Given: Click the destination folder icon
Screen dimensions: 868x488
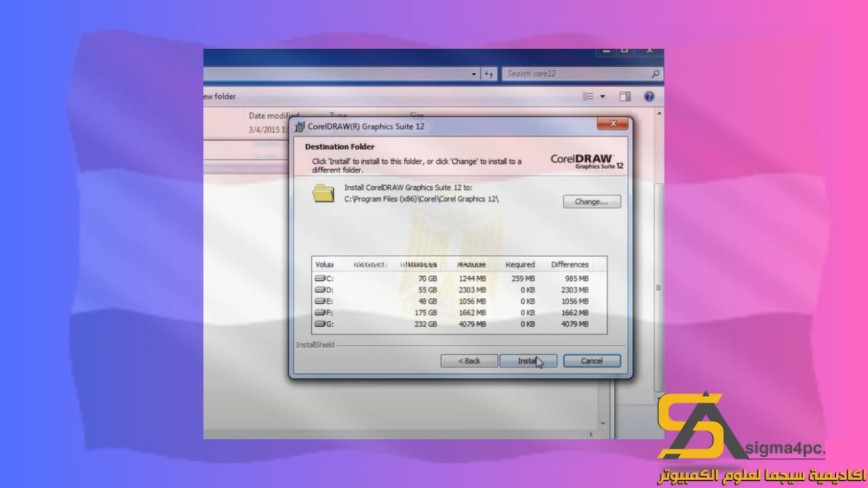Looking at the screenshot, I should 324,193.
